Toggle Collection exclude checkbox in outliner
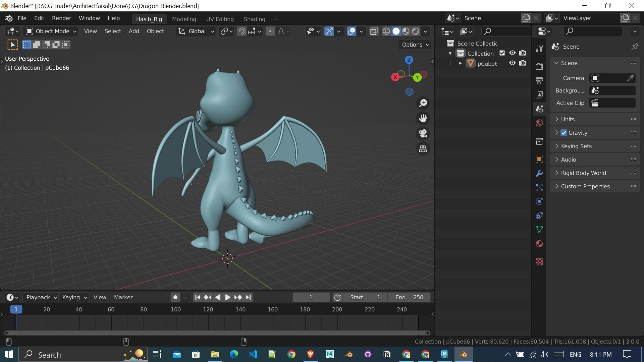This screenshot has width=644, height=362. click(x=502, y=53)
